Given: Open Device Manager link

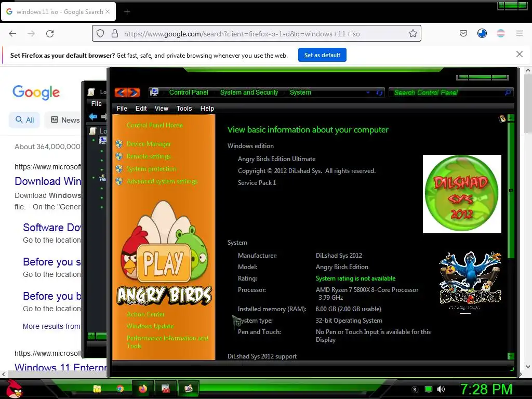Looking at the screenshot, I should coord(149,144).
